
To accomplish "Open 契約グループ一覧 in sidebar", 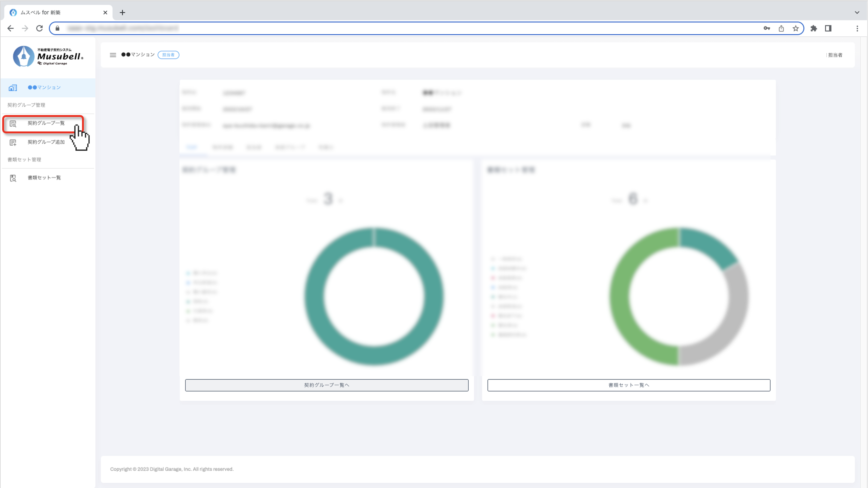I will coord(46,123).
